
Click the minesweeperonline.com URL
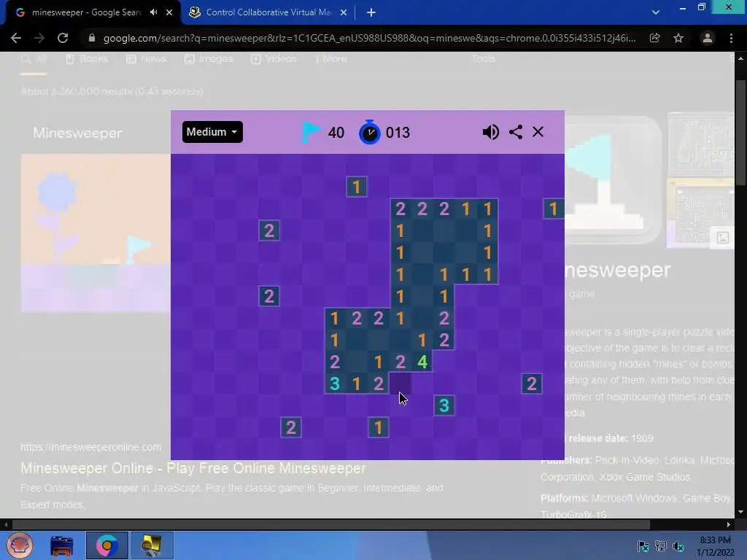tap(91, 447)
